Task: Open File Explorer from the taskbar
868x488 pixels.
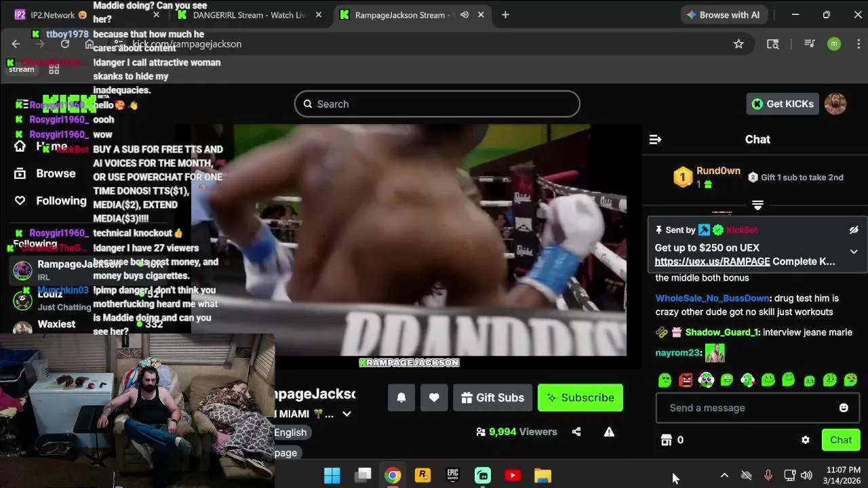Action: tap(542, 475)
